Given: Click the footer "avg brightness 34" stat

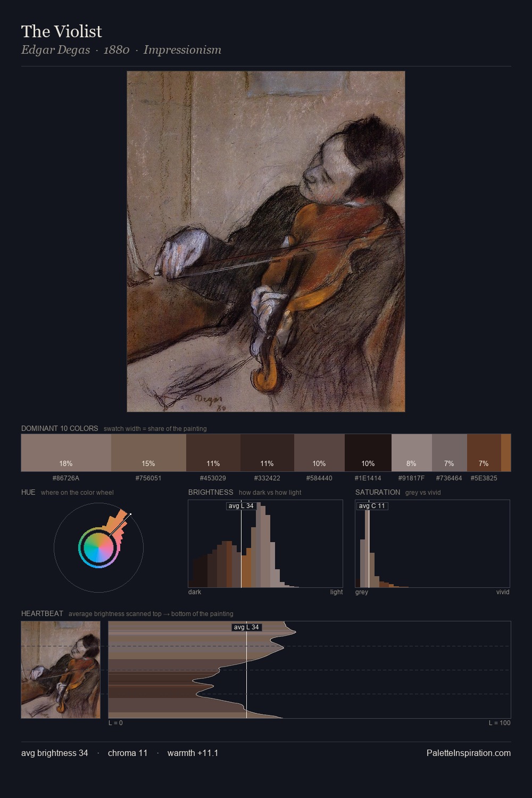Looking at the screenshot, I should 55,753.
